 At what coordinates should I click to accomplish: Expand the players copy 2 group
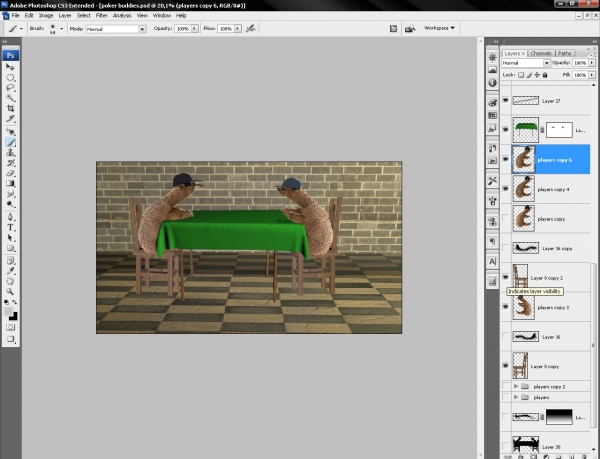point(516,386)
